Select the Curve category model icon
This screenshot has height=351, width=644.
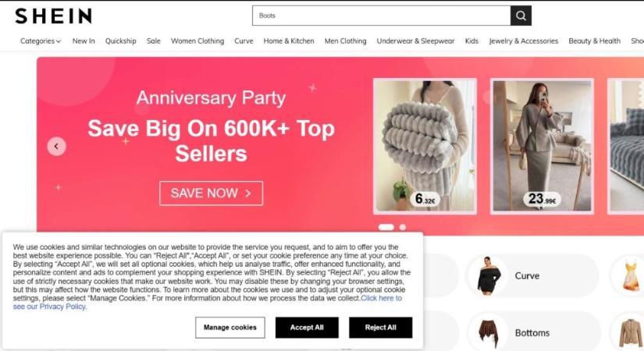point(488,275)
